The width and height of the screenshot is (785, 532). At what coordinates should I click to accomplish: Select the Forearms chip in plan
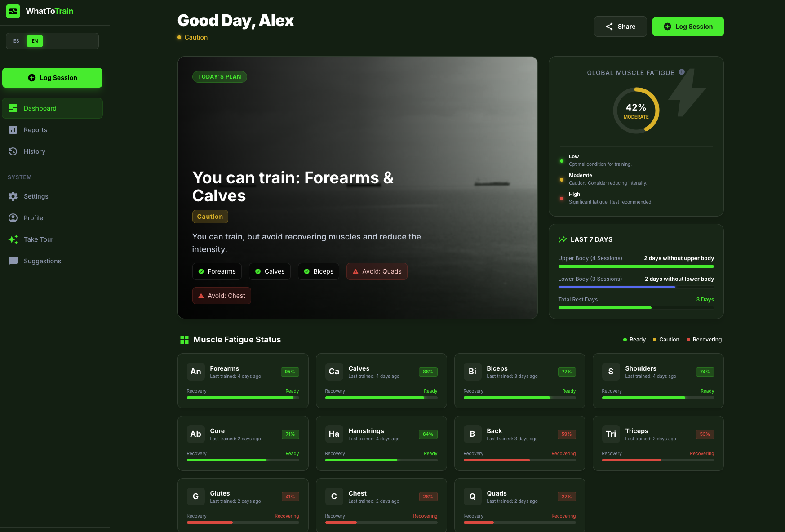[x=217, y=271]
